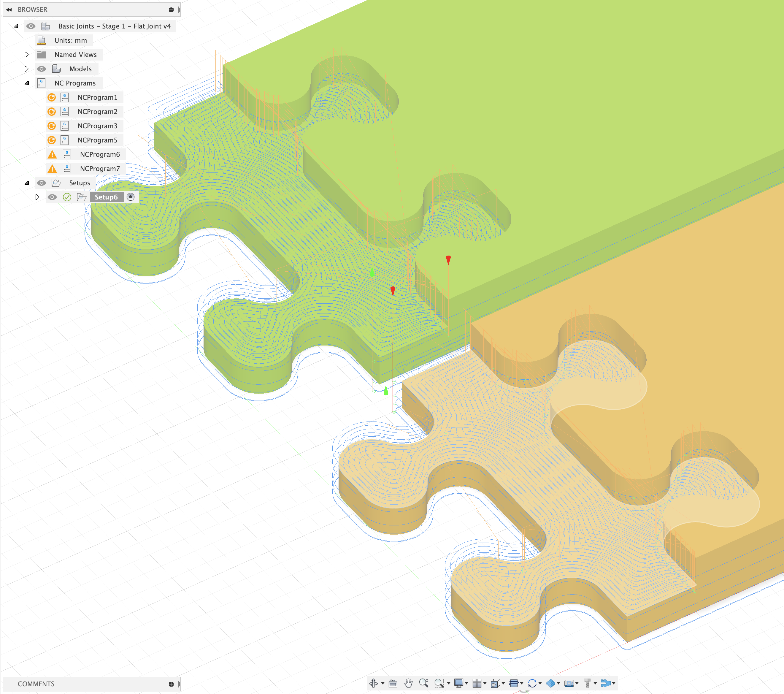Open the machine visibility dropdown arrow

point(577,683)
